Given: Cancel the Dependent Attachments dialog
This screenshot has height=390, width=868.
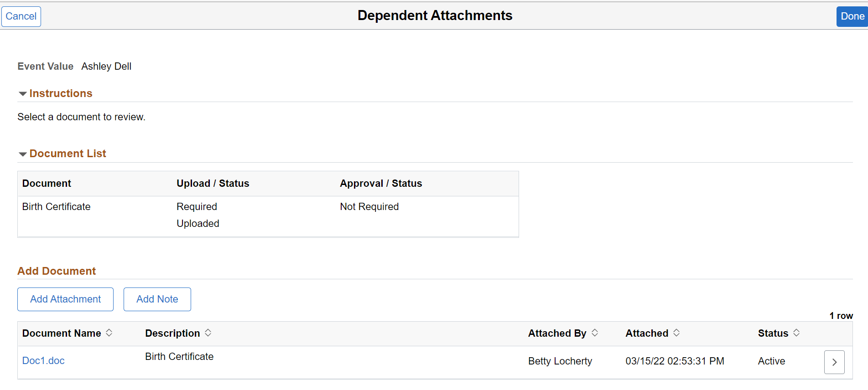Looking at the screenshot, I should pyautogui.click(x=21, y=16).
